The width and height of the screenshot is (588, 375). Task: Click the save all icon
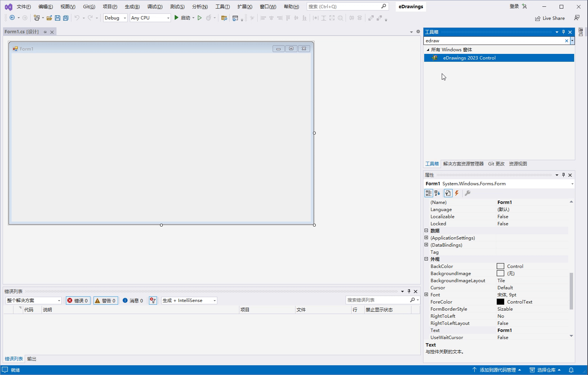point(65,18)
